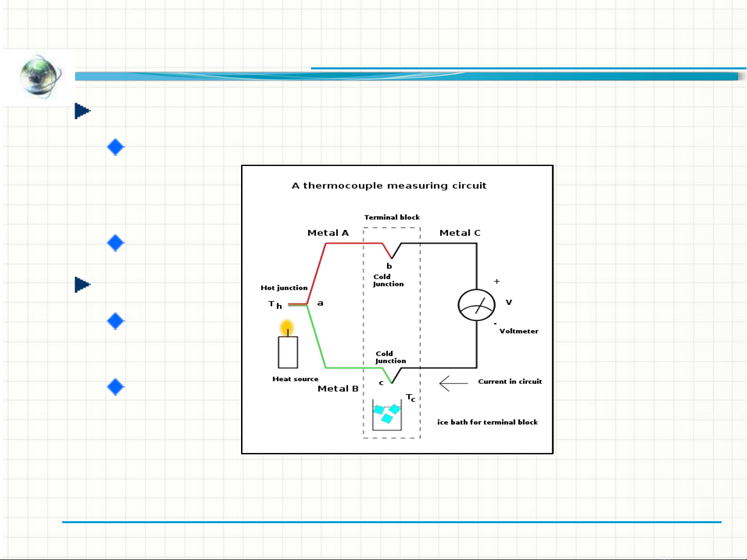This screenshot has width=747, height=560.
Task: Click the ice bath beaker icon
Action: click(387, 415)
